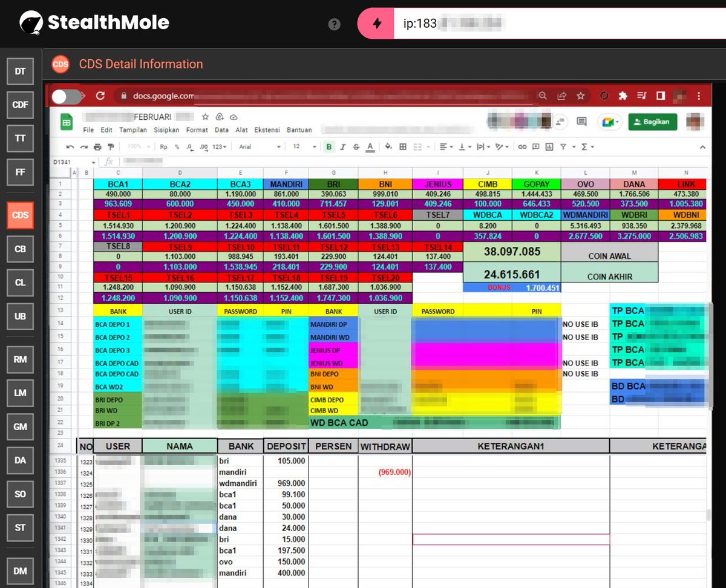726x588 pixels.
Task: Click the lightning bolt search button
Action: (376, 24)
